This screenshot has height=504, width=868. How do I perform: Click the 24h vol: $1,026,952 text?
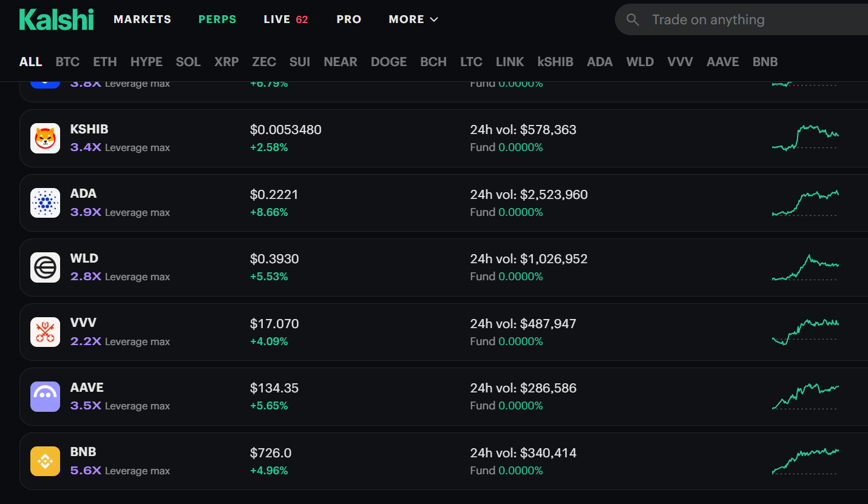[529, 259]
